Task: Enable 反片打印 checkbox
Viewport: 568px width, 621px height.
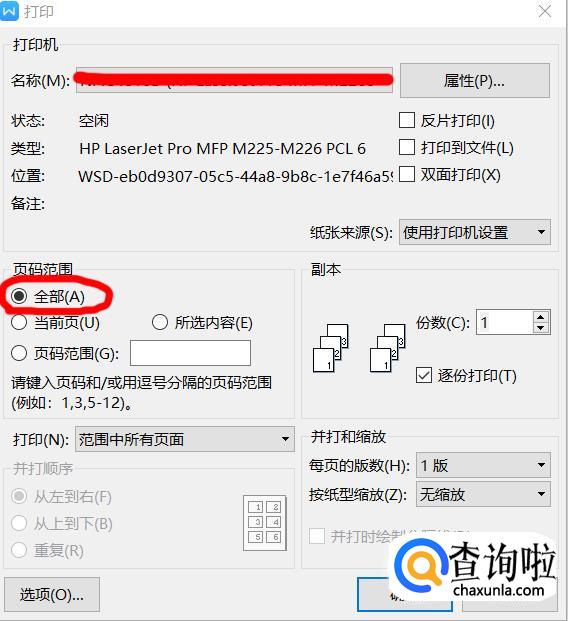Action: pyautogui.click(x=407, y=120)
